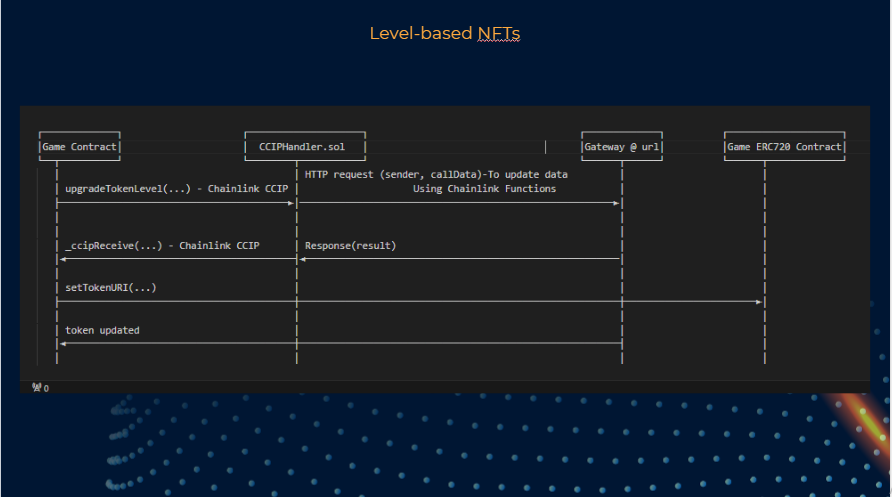Click '_ccipReceive(...) - Chainlink CCIP' label
Viewport: 892px width, 497px height.
pyautogui.click(x=162, y=246)
